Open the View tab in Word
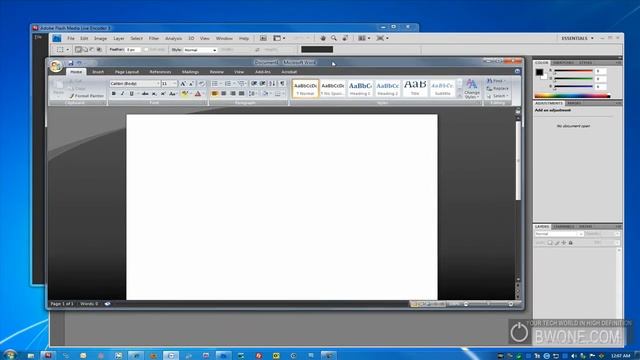 point(239,72)
